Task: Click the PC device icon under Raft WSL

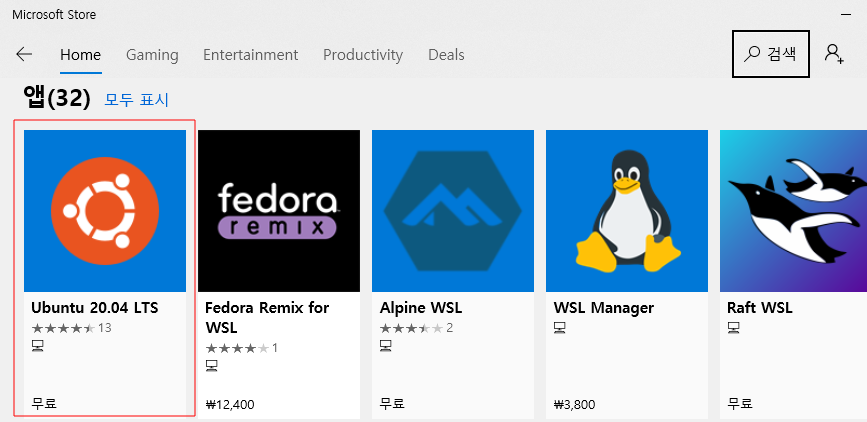Action: click(x=733, y=328)
